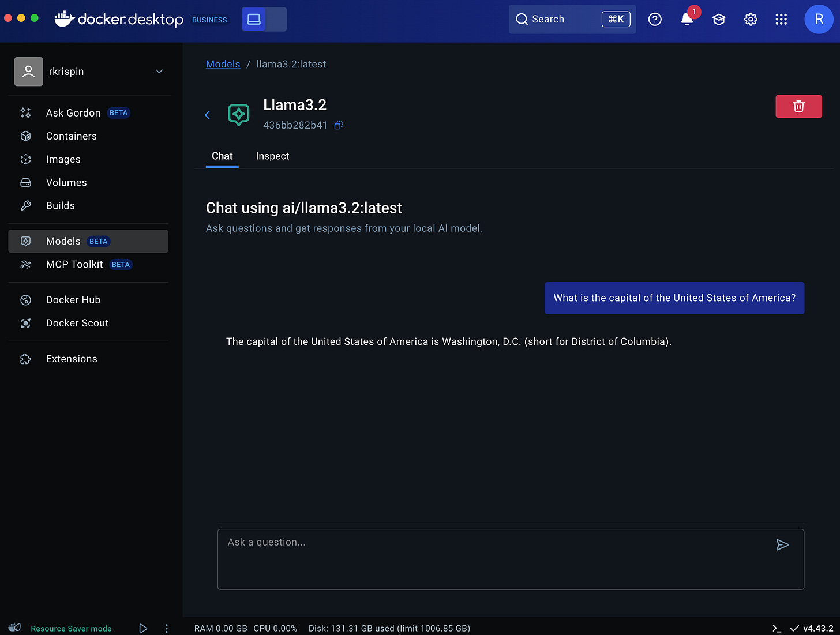Image resolution: width=840 pixels, height=635 pixels.
Task: Open the Settings gear icon
Action: [x=751, y=19]
